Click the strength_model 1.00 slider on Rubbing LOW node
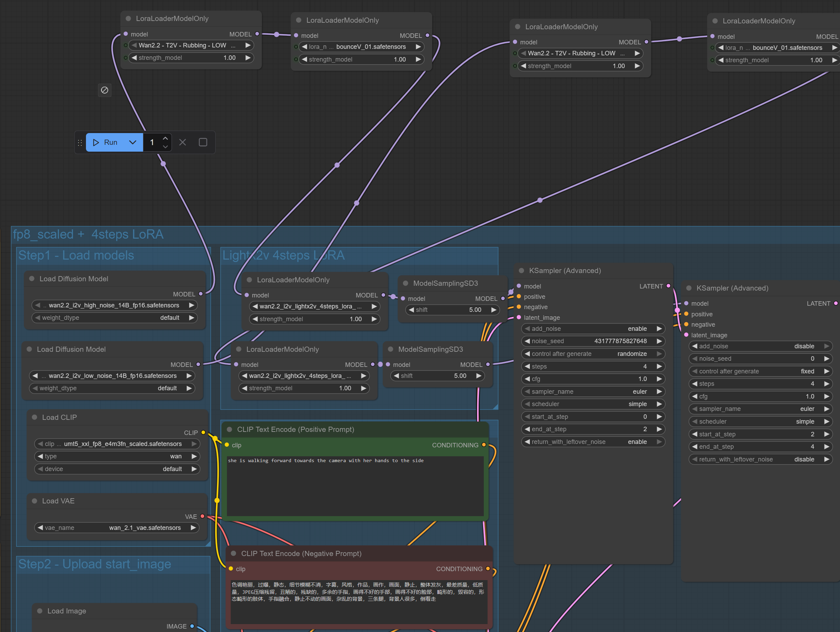 click(191, 58)
